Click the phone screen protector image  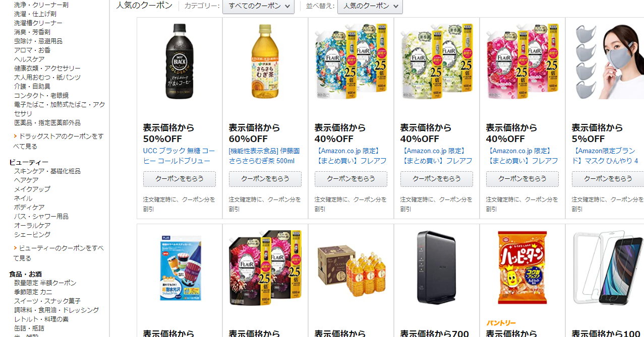608,268
